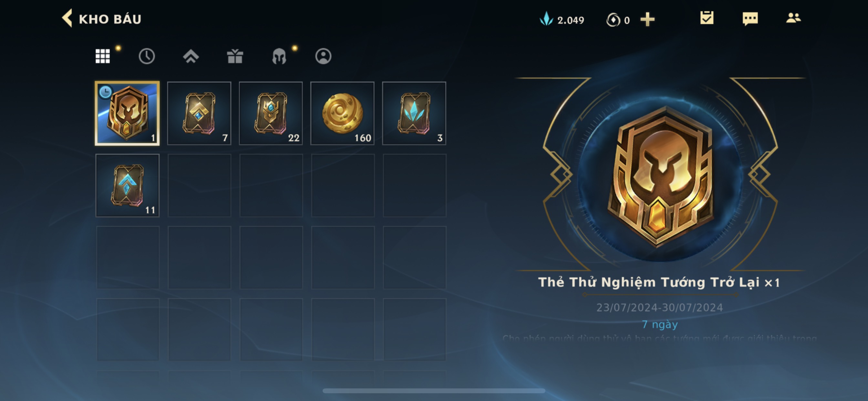Image resolution: width=868 pixels, height=401 pixels.
Task: Show the champion helmet items tab
Action: 279,56
